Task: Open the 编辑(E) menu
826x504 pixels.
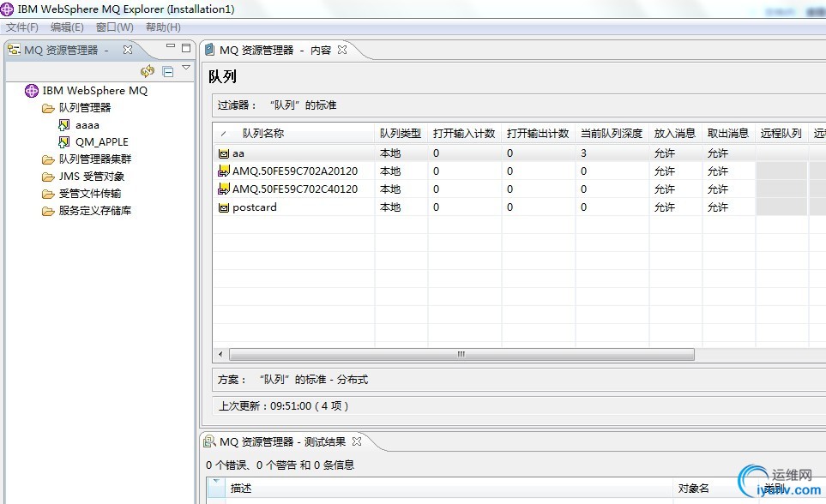Action: click(67, 27)
